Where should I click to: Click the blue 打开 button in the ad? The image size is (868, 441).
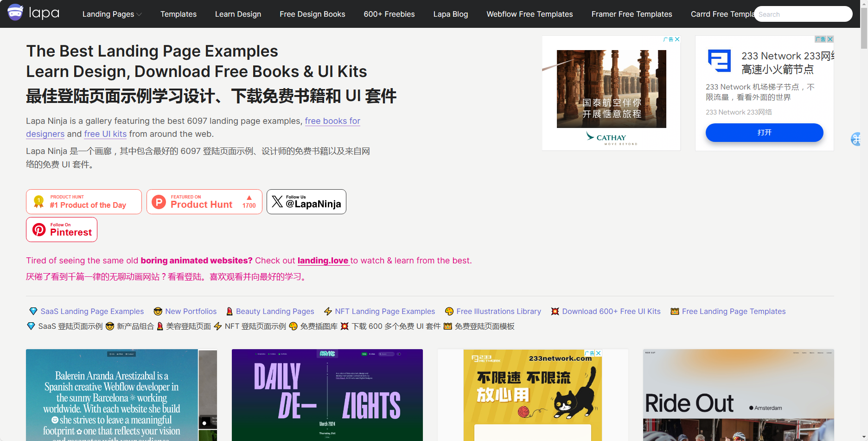[765, 133]
